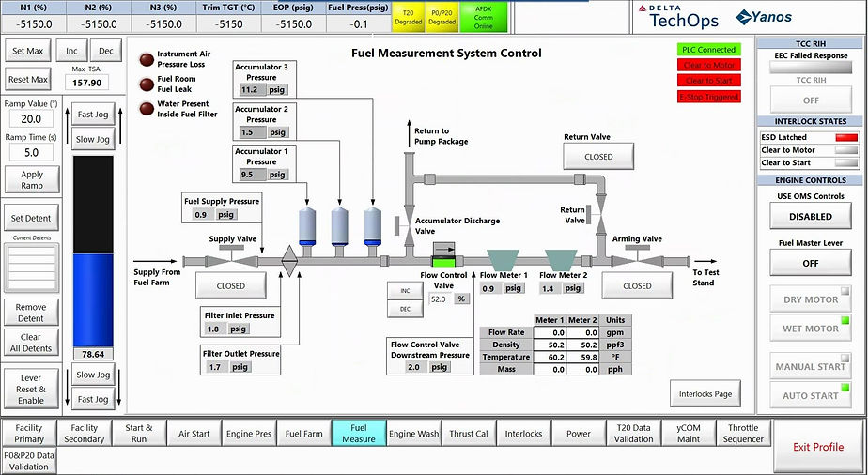The width and height of the screenshot is (868, 475).
Task: Click lower Fast Jog button
Action: 93,399
